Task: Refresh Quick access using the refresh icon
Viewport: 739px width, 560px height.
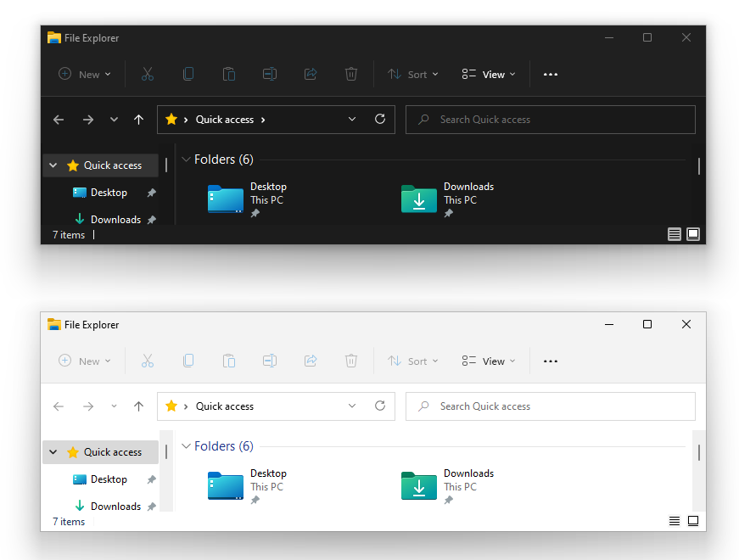Action: click(379, 119)
